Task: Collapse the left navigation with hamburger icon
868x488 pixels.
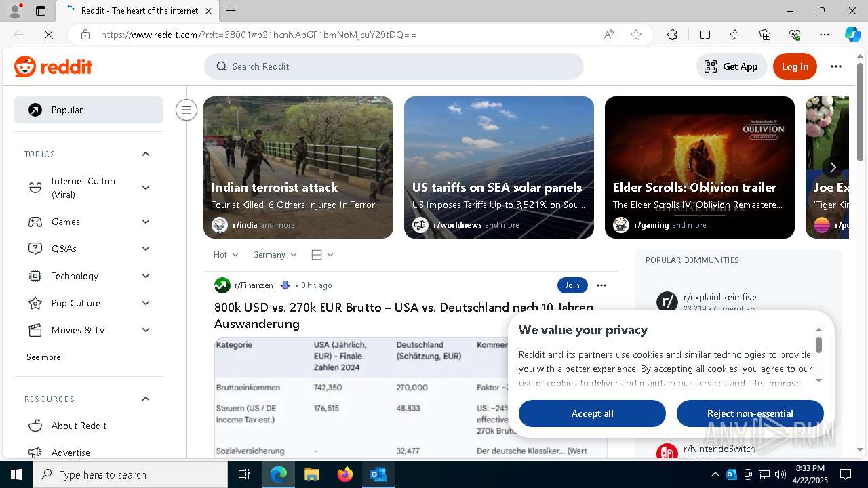Action: [186, 110]
